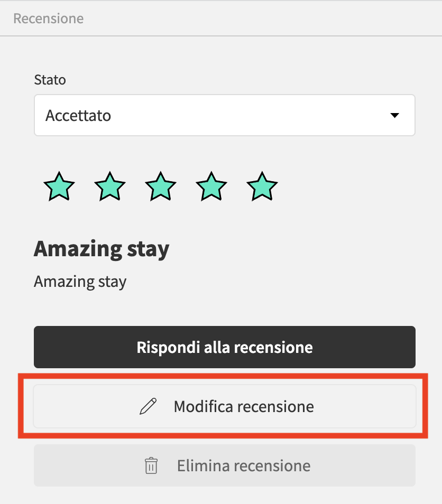Click the Modifica recensione text label
The height and width of the screenshot is (504, 442).
point(244,406)
